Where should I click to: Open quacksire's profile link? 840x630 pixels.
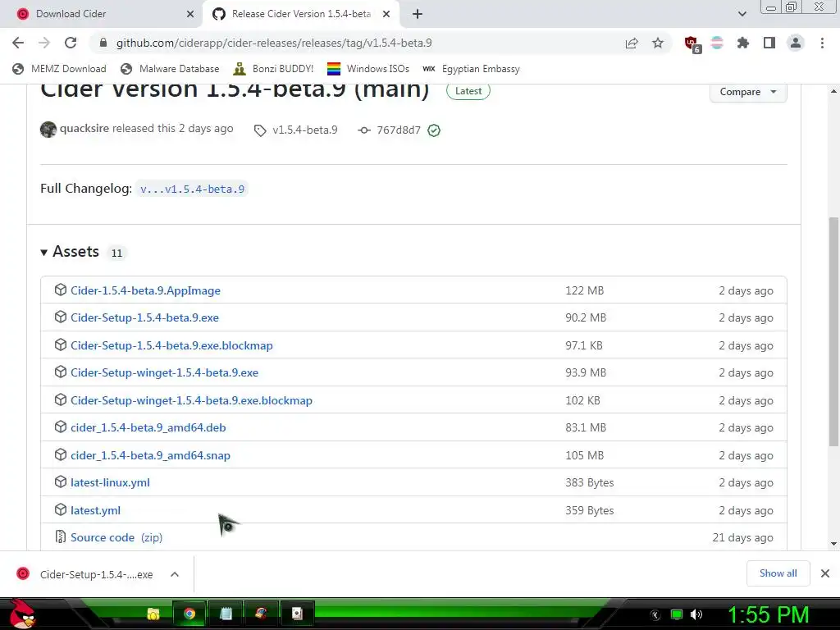coord(84,129)
